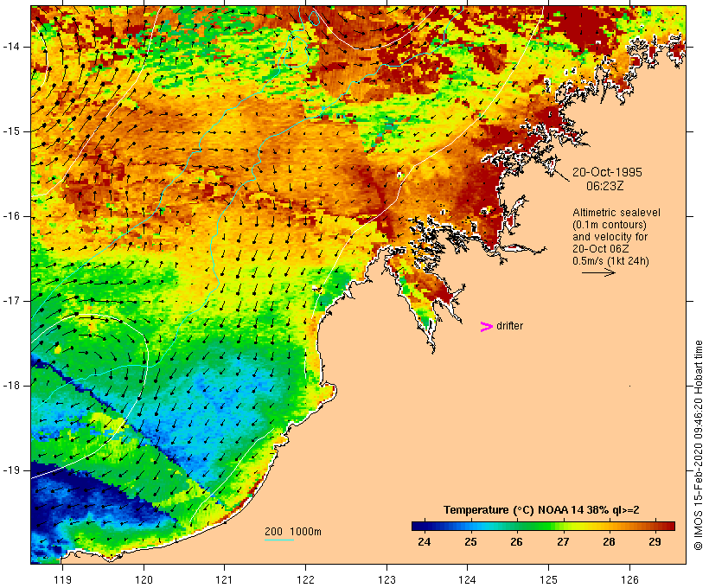Click the time text 06:23Z
709x588 pixels.
click(x=604, y=186)
